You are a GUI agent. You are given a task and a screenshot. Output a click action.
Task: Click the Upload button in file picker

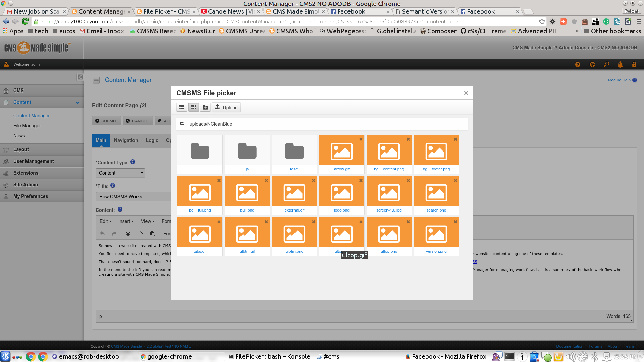point(226,107)
